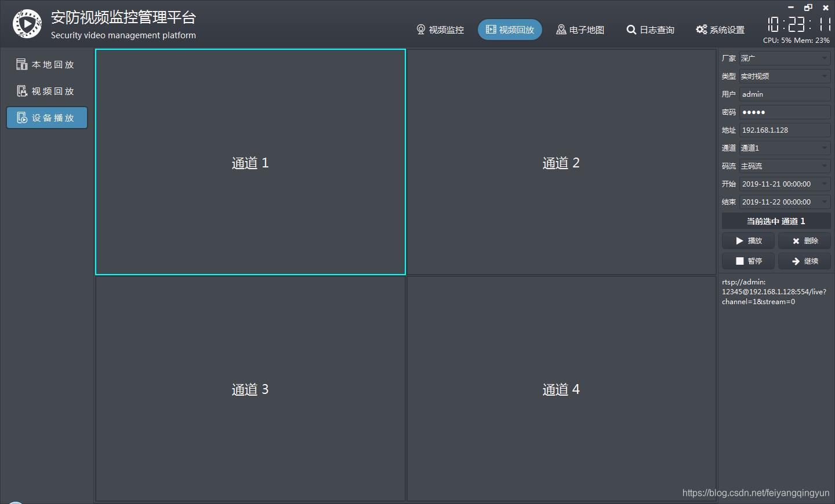Click the rtsp URL text area
835x504 pixels.
[774, 291]
